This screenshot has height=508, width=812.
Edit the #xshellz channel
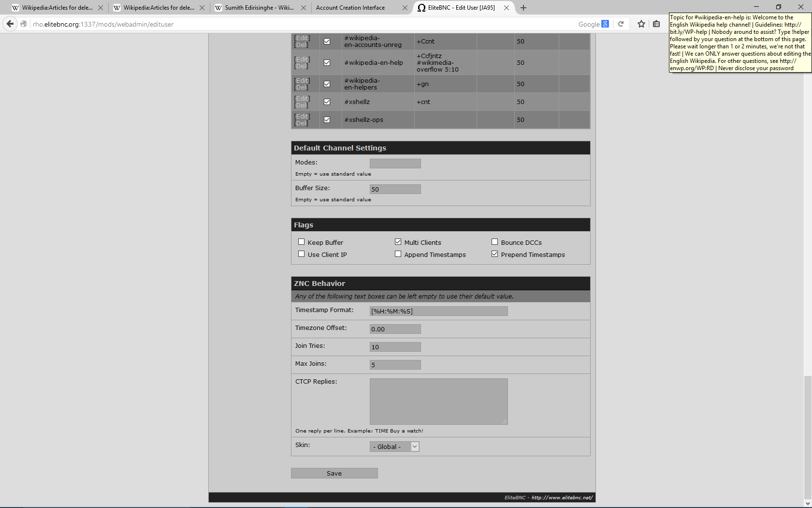click(302, 99)
